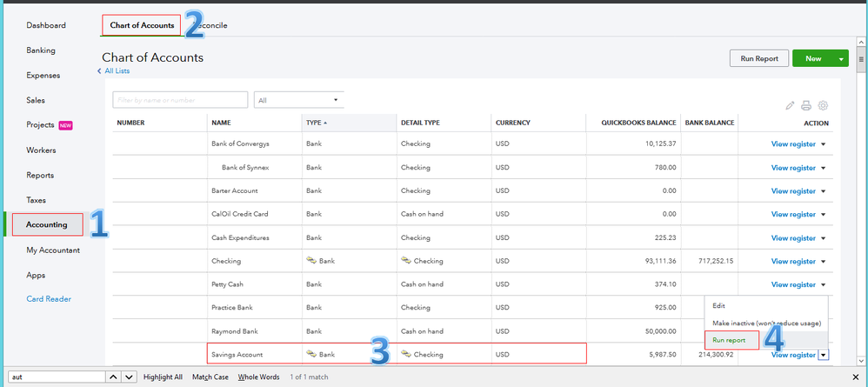Click the green New button
This screenshot has width=868, height=387.
[x=813, y=58]
